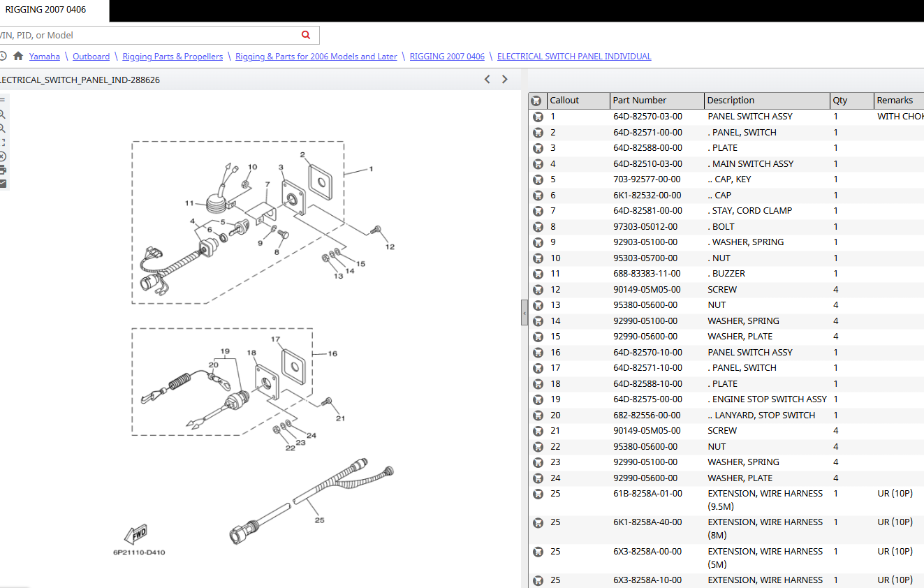The height and width of the screenshot is (588, 924).
Task: Sort table by Part Number header
Action: pos(656,101)
